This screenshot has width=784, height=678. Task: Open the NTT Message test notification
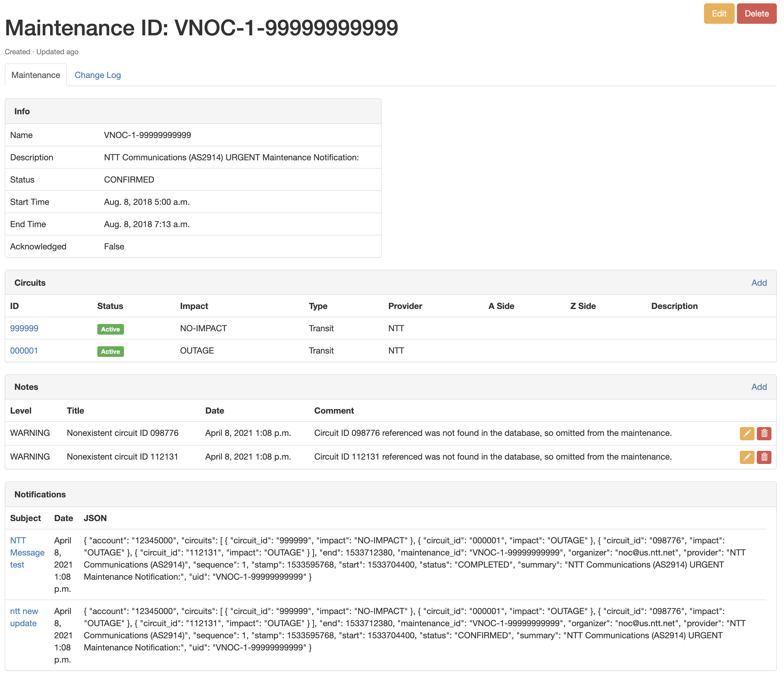pyautogui.click(x=27, y=552)
